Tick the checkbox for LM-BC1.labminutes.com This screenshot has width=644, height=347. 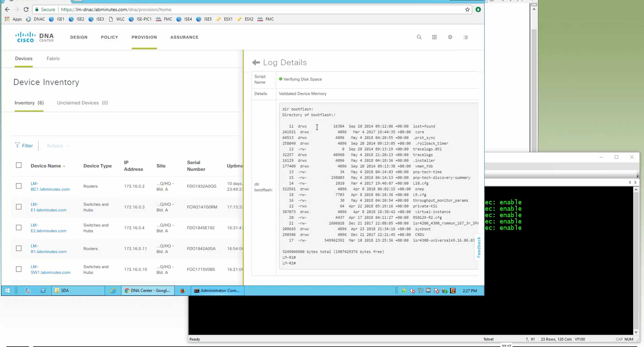[x=19, y=186]
